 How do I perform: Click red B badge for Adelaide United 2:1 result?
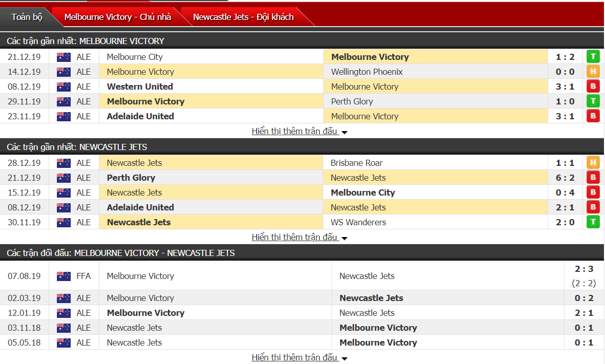[x=593, y=207]
